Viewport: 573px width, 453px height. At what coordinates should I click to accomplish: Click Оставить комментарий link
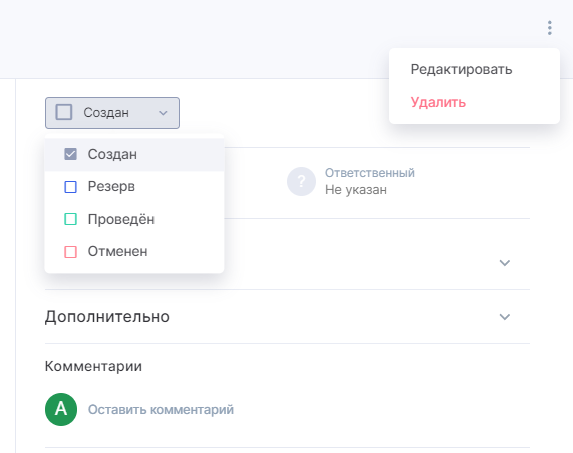[161, 410]
